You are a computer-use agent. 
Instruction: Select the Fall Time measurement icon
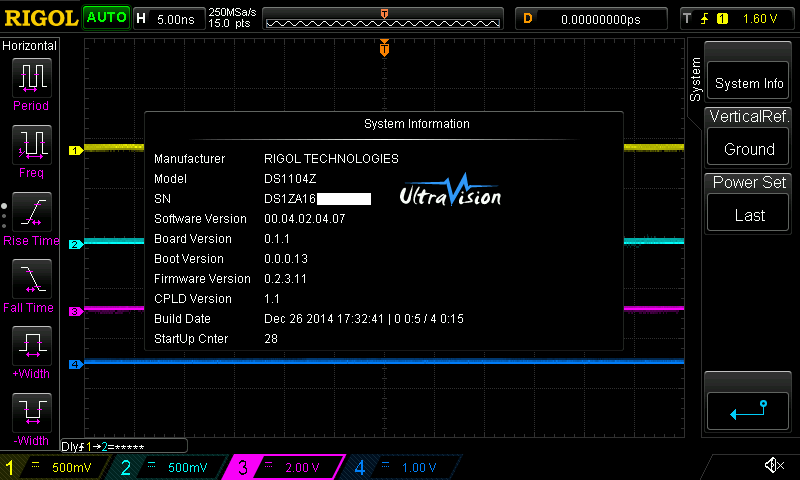click(x=32, y=279)
